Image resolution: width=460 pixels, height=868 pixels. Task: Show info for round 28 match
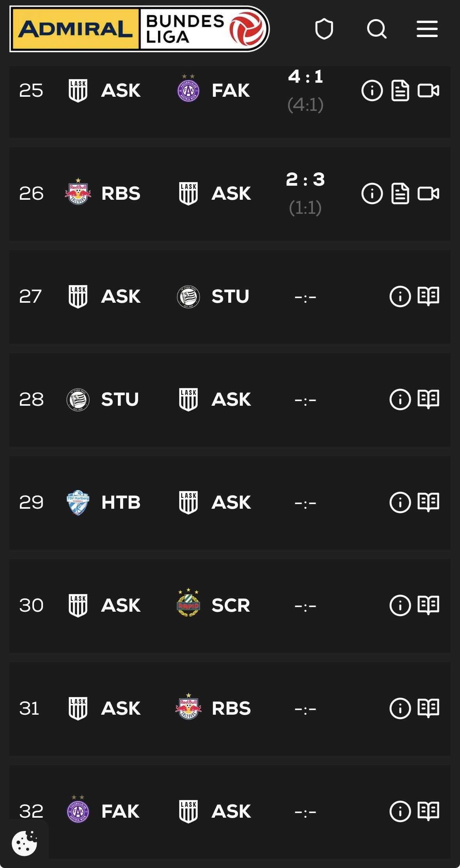coord(400,399)
